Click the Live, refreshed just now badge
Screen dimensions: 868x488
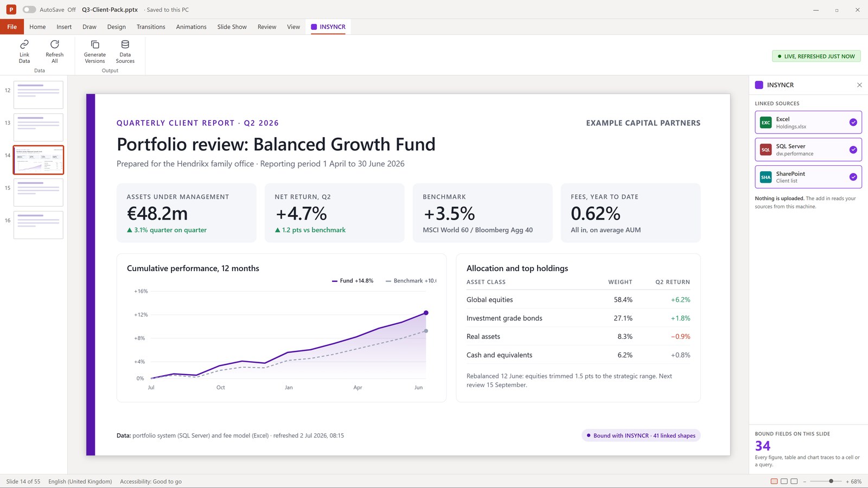tap(816, 56)
